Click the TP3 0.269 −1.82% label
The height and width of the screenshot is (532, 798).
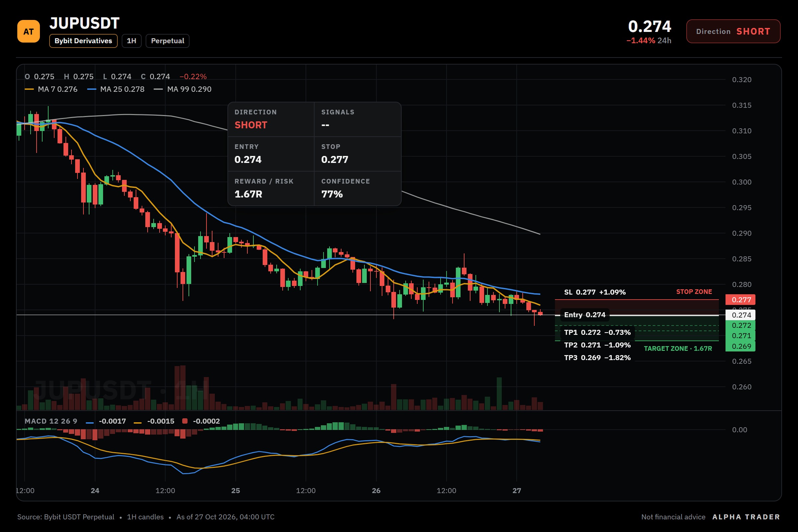click(597, 358)
